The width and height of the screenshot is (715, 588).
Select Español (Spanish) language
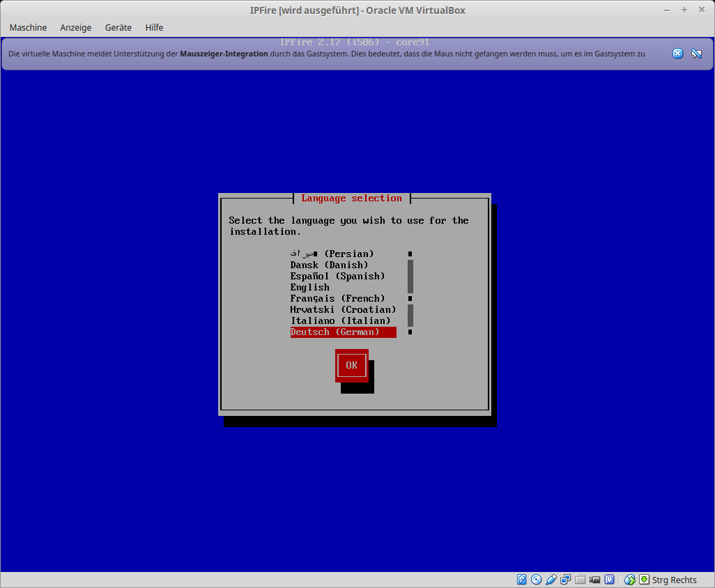344,276
